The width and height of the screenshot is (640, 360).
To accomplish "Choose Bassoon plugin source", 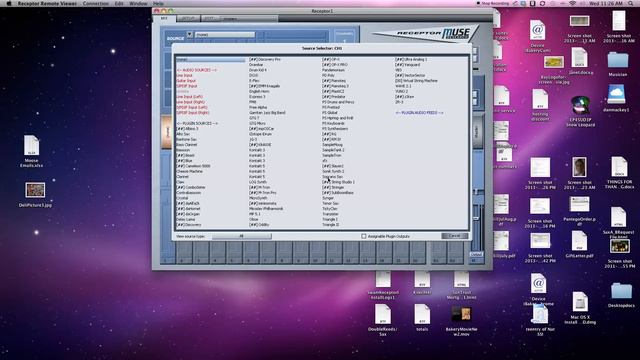I will 183,150.
